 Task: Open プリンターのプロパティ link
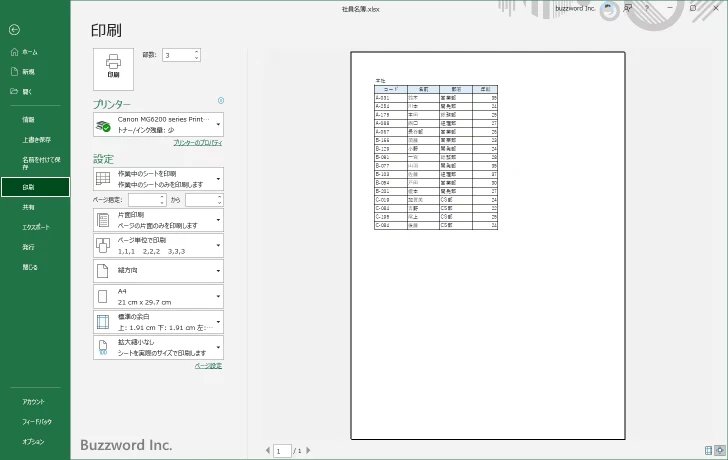click(x=198, y=143)
